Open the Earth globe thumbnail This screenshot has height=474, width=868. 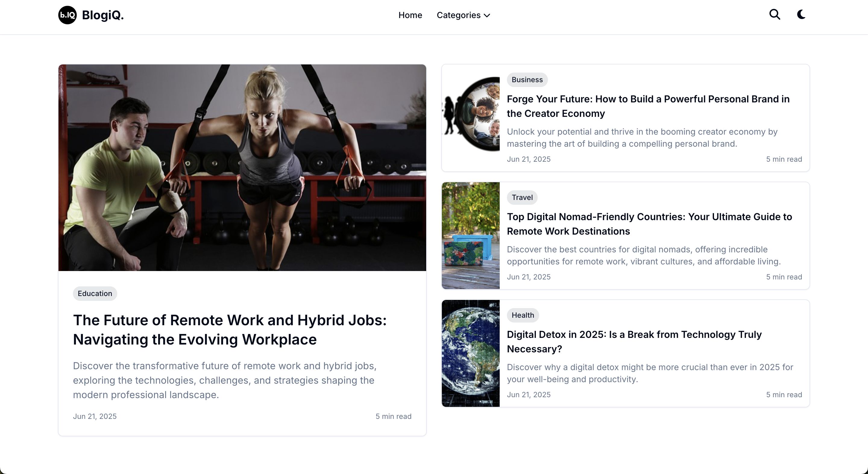[x=471, y=353]
